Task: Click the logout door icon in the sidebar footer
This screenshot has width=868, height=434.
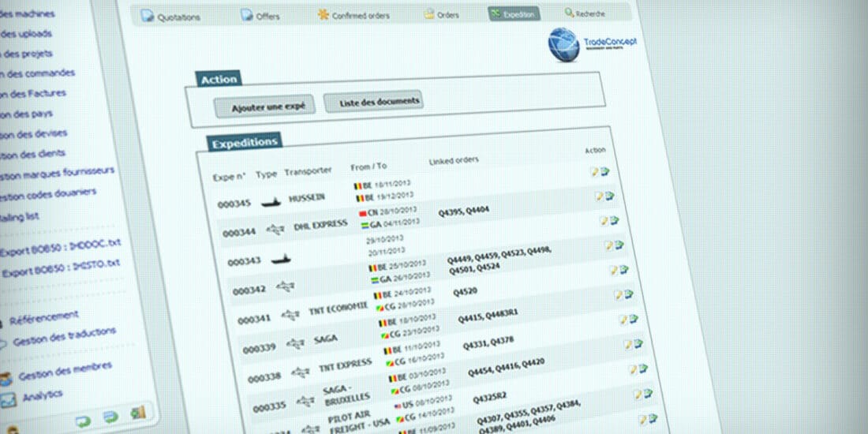Action: point(137,413)
